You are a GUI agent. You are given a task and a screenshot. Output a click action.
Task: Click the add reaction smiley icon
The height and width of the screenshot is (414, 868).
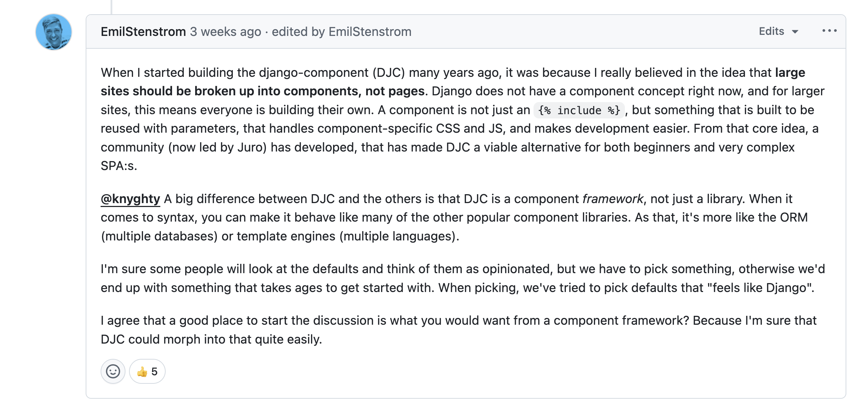click(113, 371)
